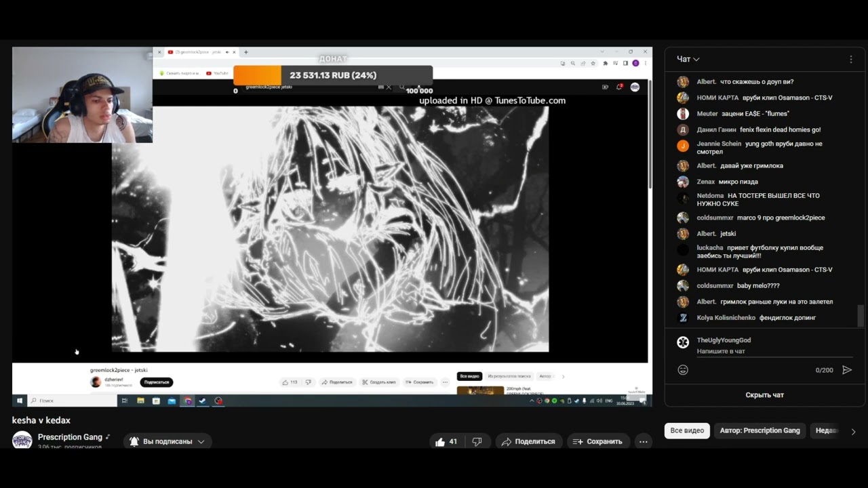This screenshot has height=488, width=868.
Task: Click the streamed browser profile avatar
Action: click(x=635, y=63)
